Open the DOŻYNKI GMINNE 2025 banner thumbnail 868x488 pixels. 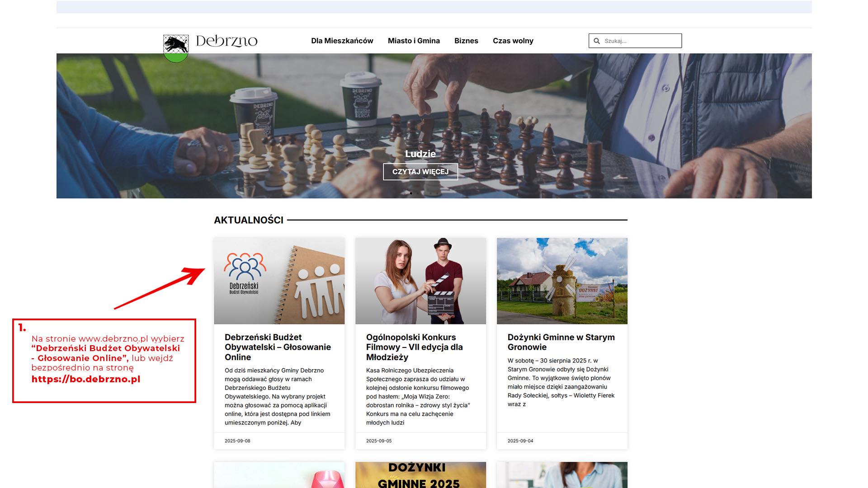tap(420, 474)
